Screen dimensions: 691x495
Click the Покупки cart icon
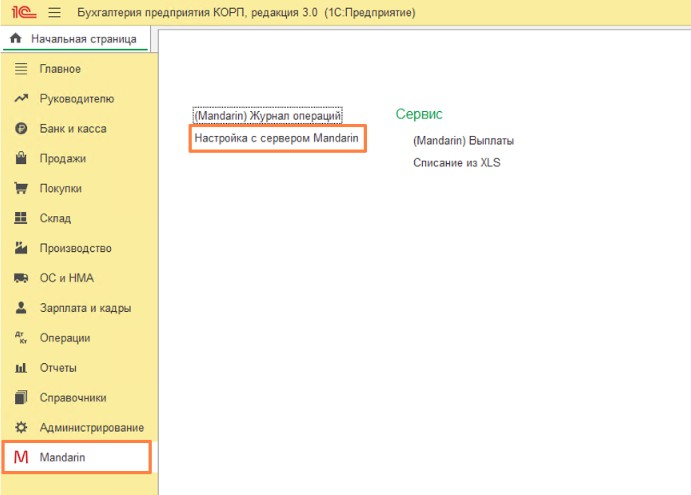pos(21,188)
